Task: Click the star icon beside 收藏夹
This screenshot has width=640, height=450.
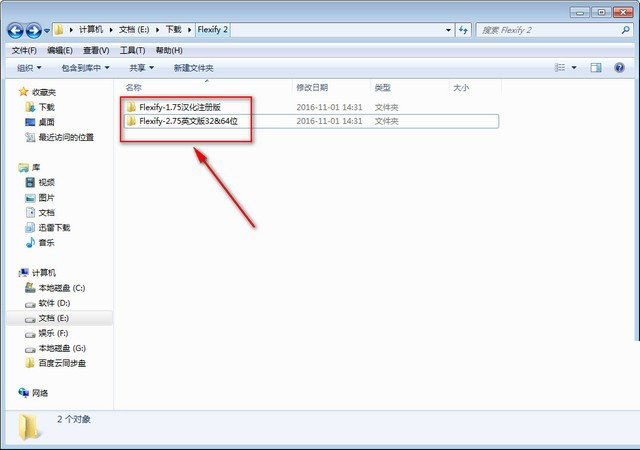Action: point(23,92)
